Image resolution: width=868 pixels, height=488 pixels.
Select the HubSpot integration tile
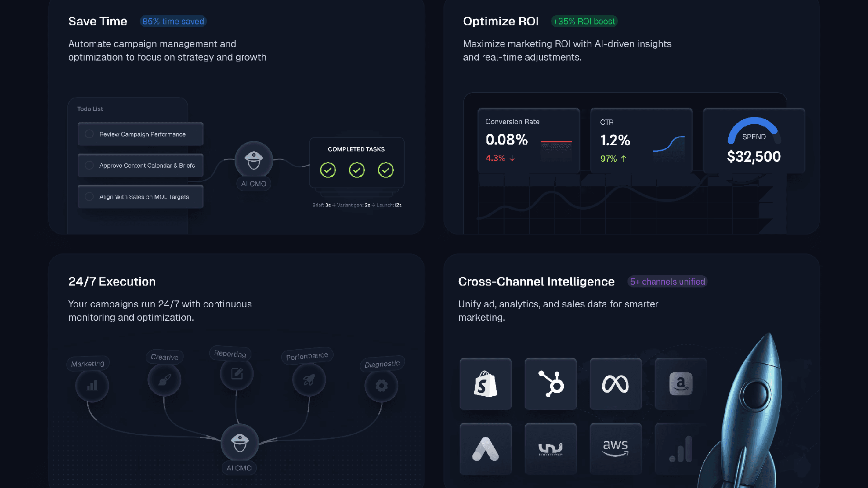point(551,384)
